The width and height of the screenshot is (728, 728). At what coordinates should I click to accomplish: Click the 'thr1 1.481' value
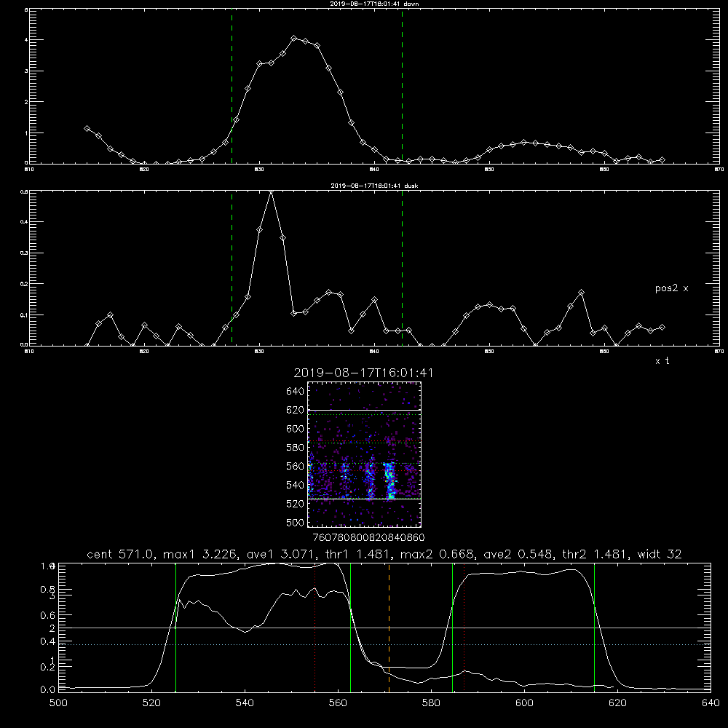click(x=360, y=554)
